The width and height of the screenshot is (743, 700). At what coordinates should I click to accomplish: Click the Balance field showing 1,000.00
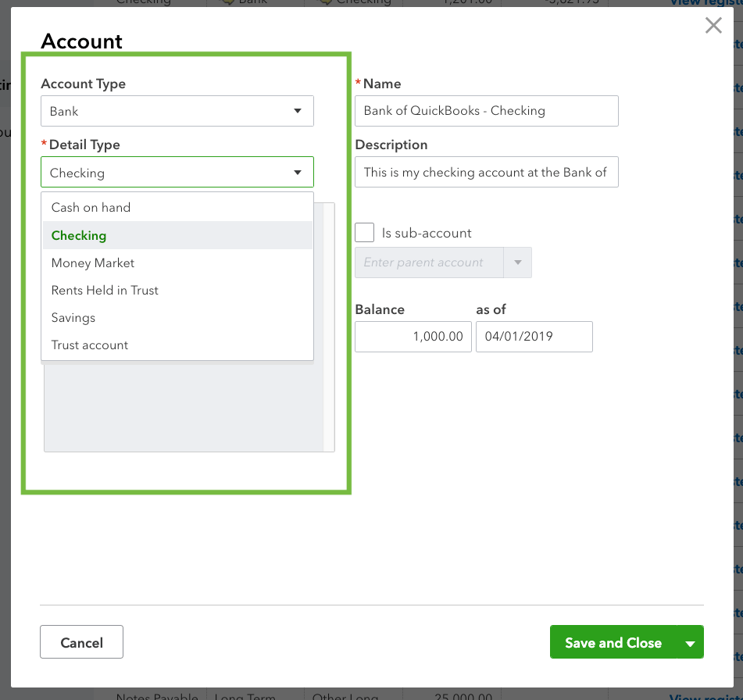pyautogui.click(x=413, y=337)
